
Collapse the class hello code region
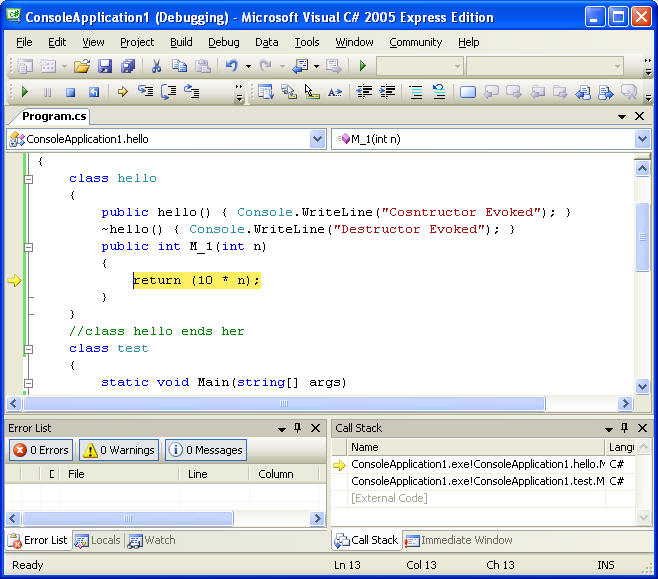(x=28, y=179)
